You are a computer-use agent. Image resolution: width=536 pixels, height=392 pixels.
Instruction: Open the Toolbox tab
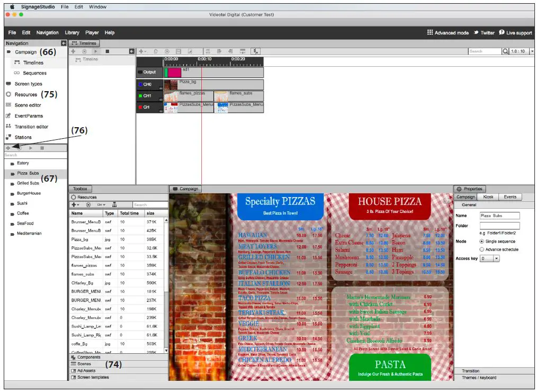tap(81, 189)
